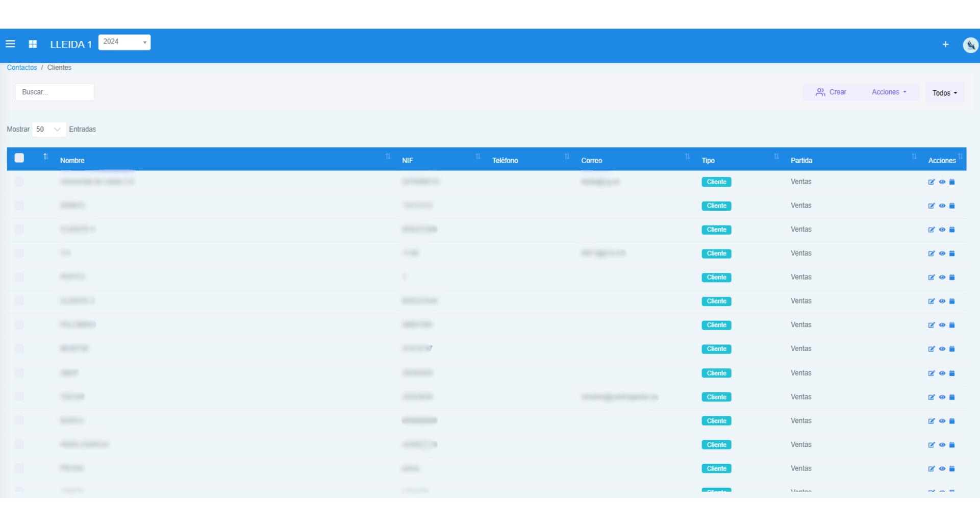Open the 2024 year dropdown
Viewport: 980px width, 527px height.
124,42
